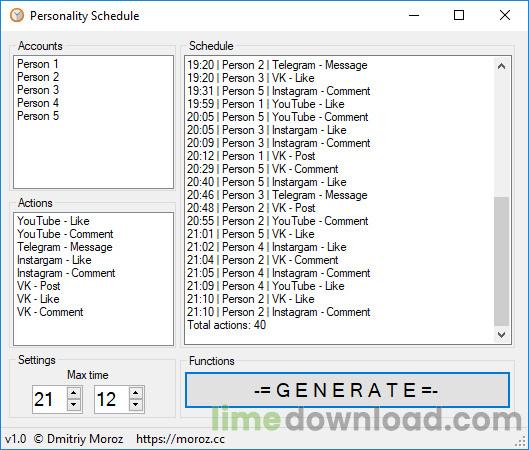Select Person 4 in Accounts list
The image size is (529, 450).
coord(38,103)
